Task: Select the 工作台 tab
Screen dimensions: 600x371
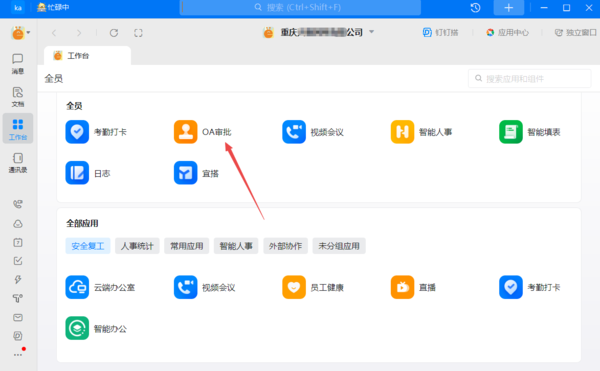Action: click(x=87, y=56)
